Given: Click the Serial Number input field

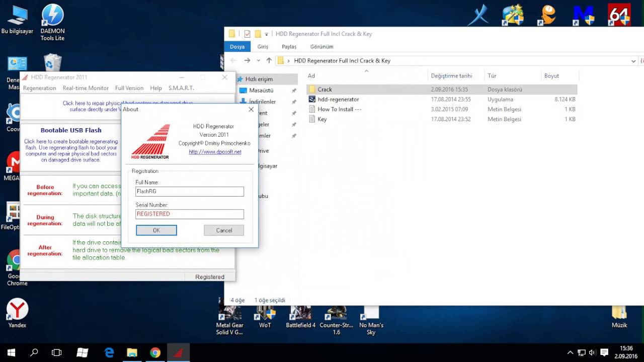Looking at the screenshot, I should [190, 214].
